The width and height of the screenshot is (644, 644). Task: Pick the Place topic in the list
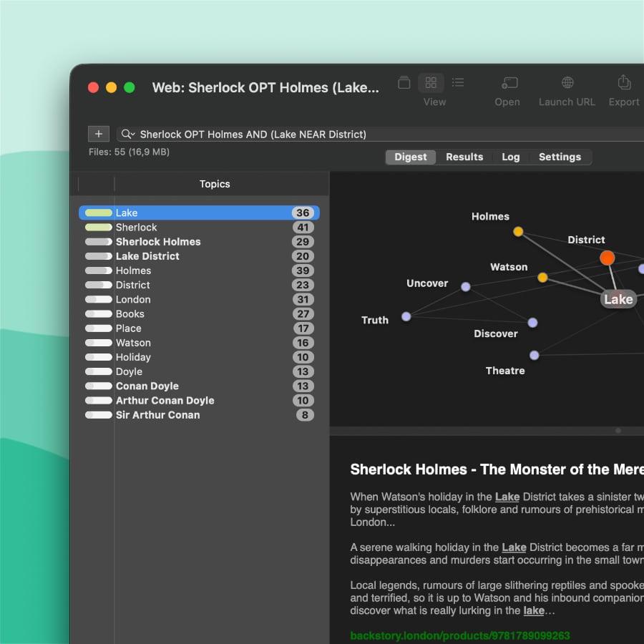[x=199, y=328]
